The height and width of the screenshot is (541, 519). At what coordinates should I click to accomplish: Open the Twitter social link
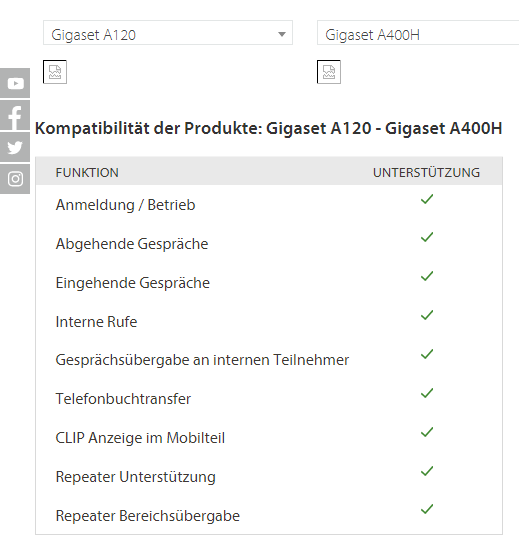click(15, 147)
